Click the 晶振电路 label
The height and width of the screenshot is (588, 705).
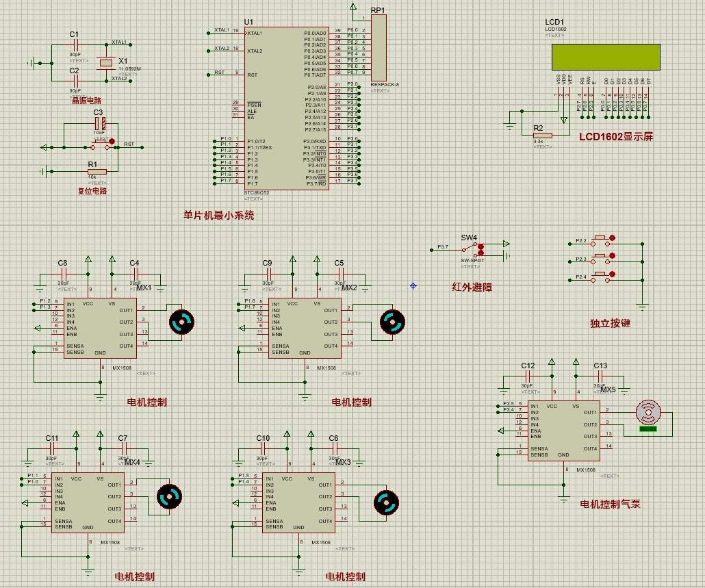(x=87, y=100)
